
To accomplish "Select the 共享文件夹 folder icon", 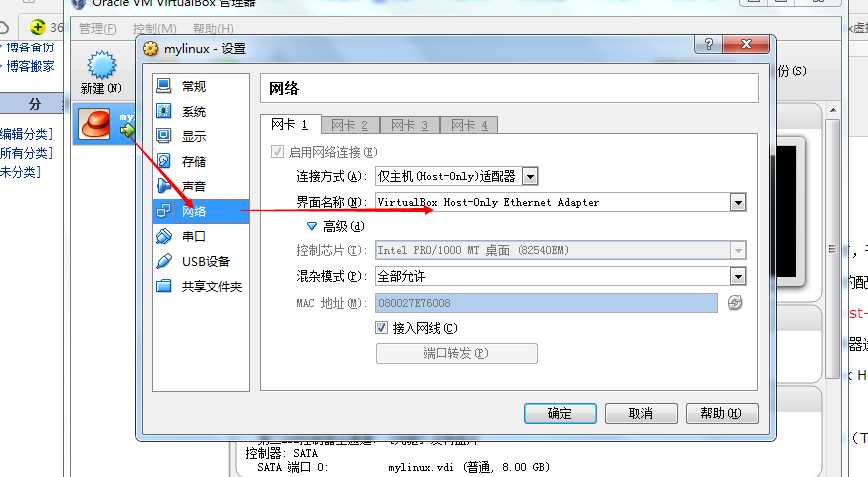I will (164, 286).
